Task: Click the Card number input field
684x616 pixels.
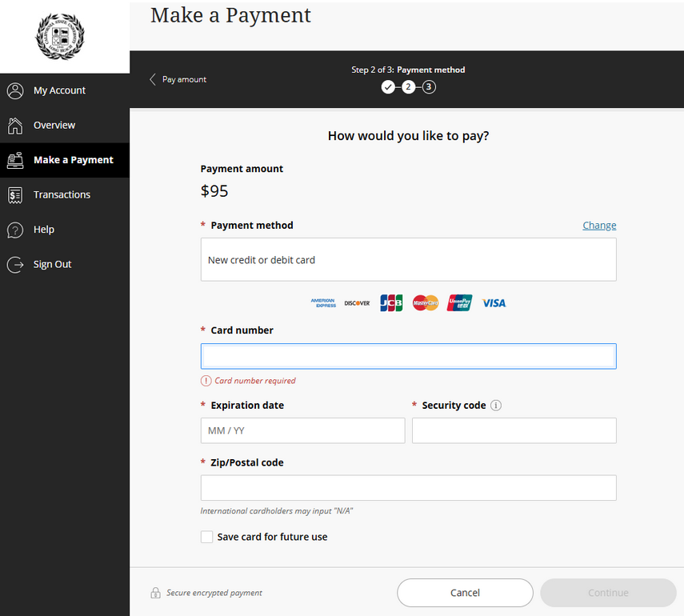Action: pyautogui.click(x=408, y=355)
